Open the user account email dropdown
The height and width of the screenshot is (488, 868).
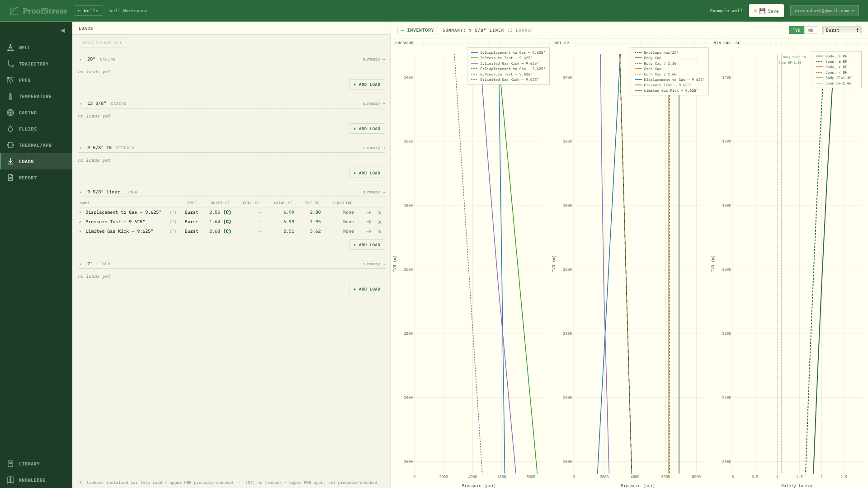tap(824, 11)
